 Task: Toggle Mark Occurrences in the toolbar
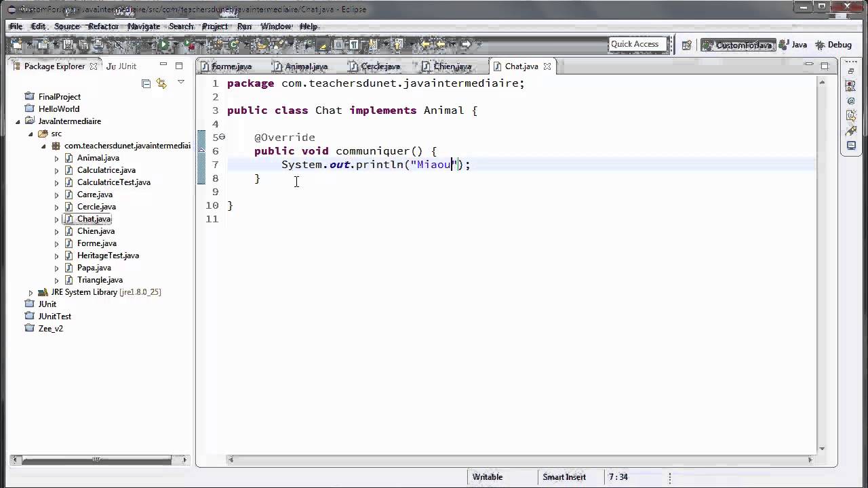click(323, 45)
